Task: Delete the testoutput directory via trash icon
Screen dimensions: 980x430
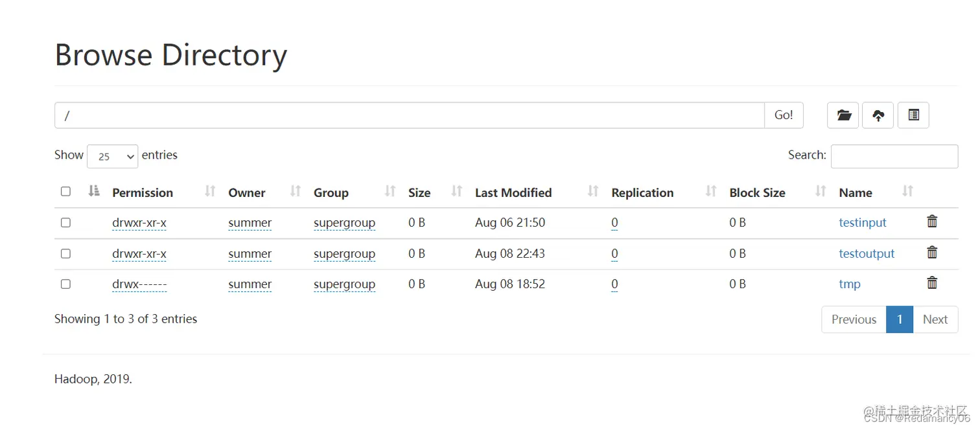Action: pos(932,253)
